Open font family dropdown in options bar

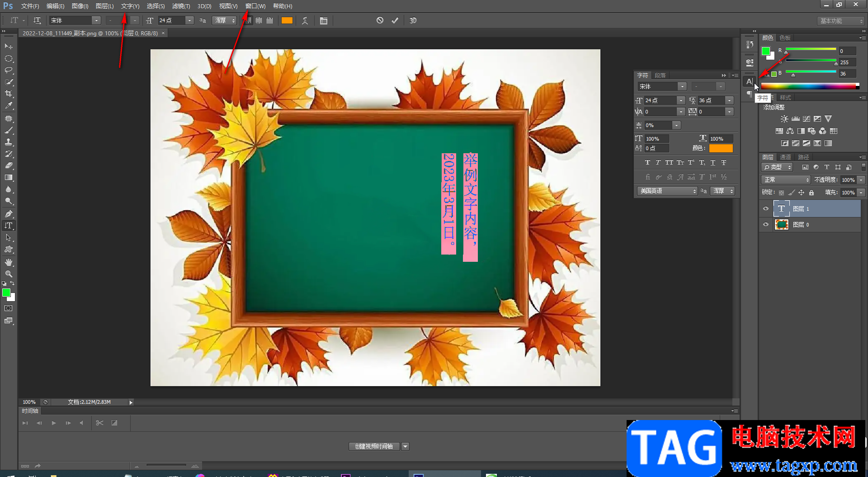click(x=96, y=20)
